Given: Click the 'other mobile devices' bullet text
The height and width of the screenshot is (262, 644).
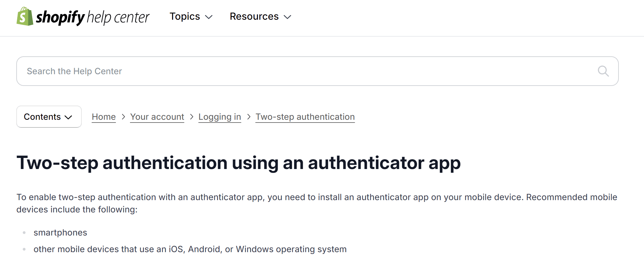Looking at the screenshot, I should click(190, 249).
